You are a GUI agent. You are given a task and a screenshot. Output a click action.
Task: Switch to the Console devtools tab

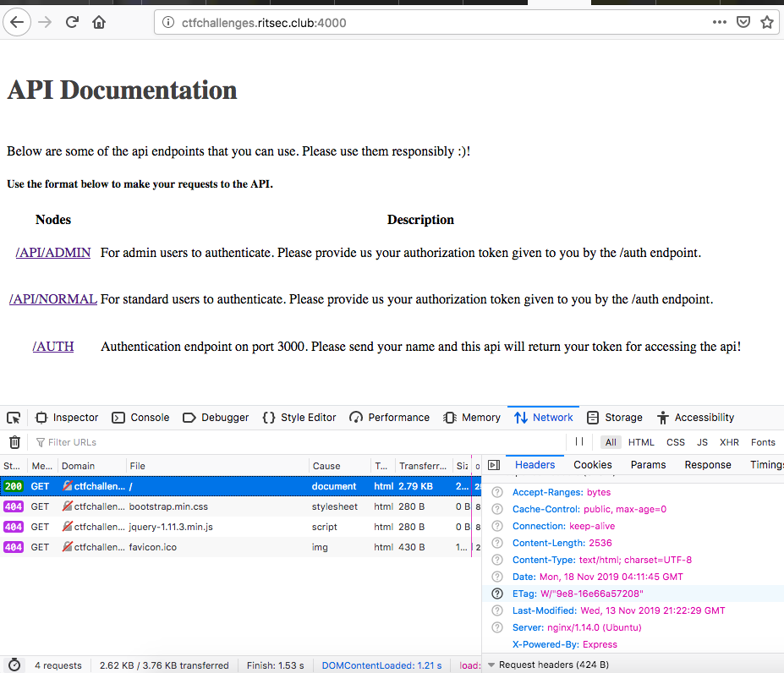tap(140, 418)
